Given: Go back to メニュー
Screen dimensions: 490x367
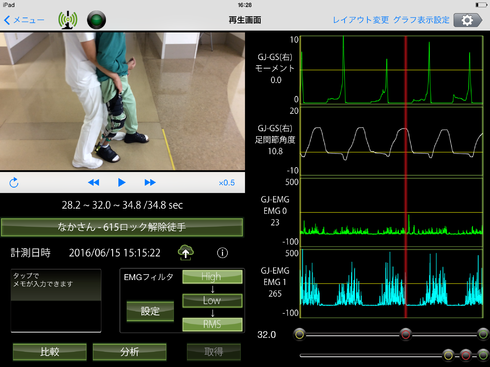Looking at the screenshot, I should [x=24, y=20].
